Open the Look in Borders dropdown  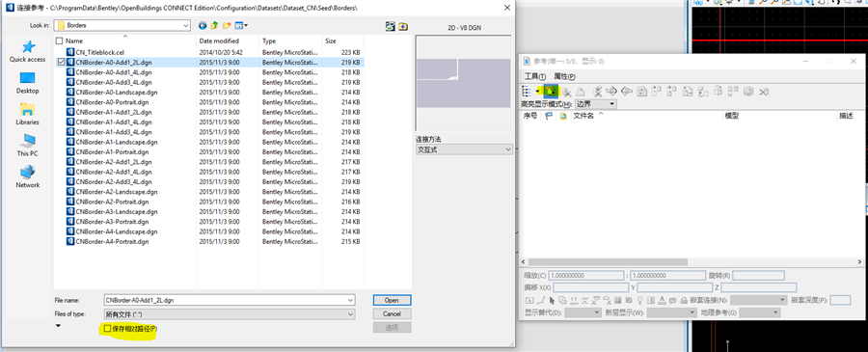click(x=185, y=25)
